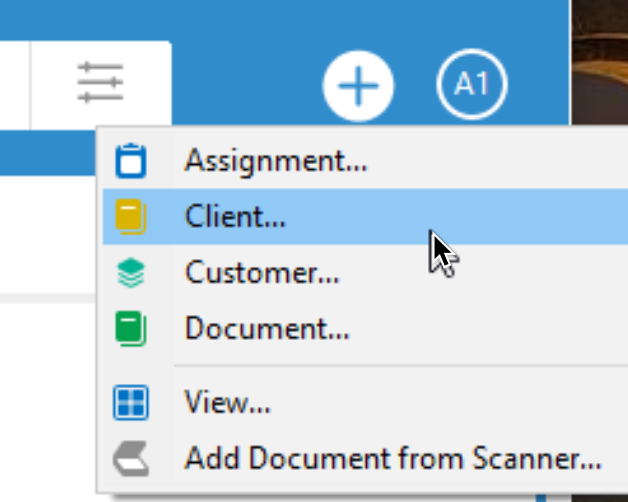Click the plus Create button
The width and height of the screenshot is (628, 502).
pos(358,86)
